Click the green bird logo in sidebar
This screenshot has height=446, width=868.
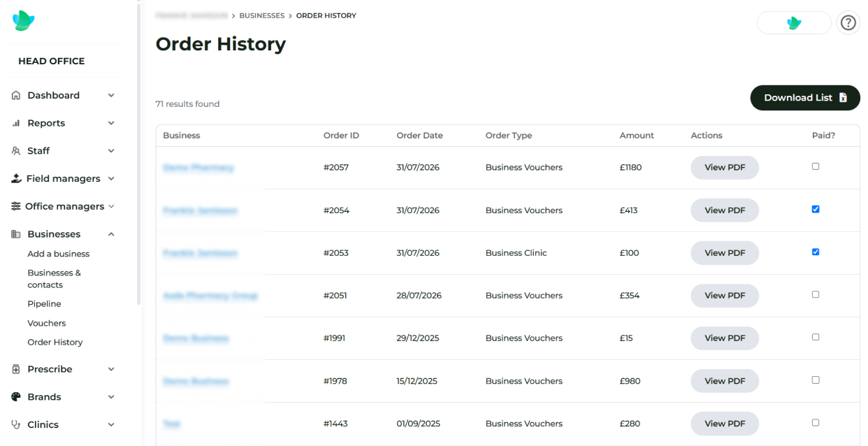tap(23, 21)
